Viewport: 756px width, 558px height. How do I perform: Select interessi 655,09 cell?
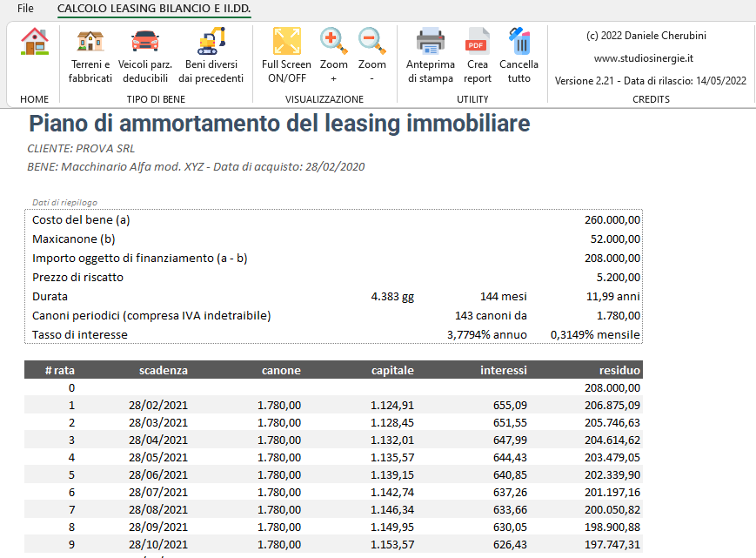[510, 405]
